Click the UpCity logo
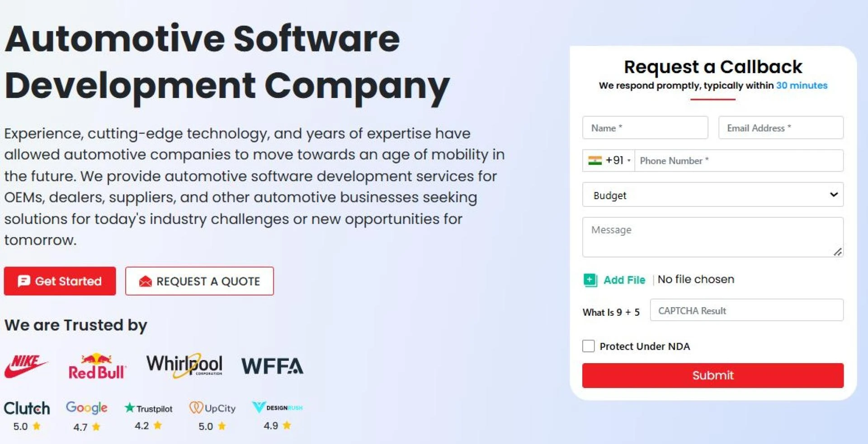The image size is (868, 444). click(212, 408)
